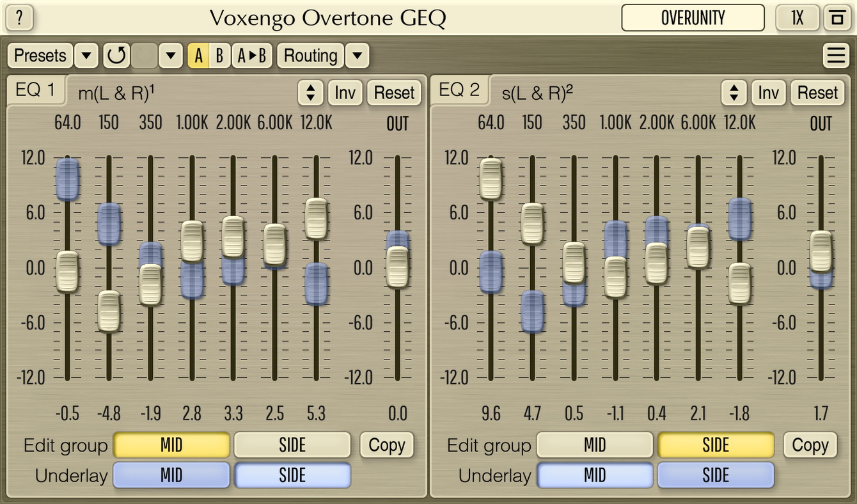Open the Presets dropdown arrow
This screenshot has height=504, width=857.
(86, 56)
